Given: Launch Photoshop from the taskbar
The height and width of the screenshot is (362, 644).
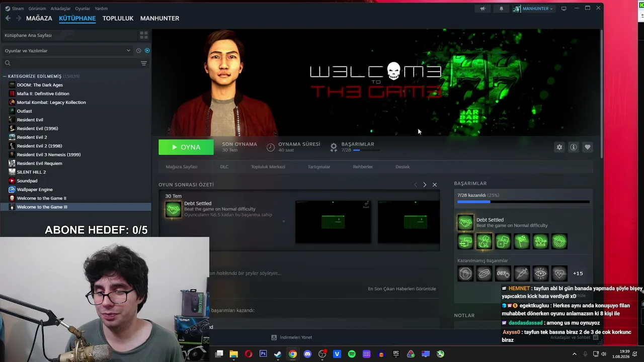Looking at the screenshot, I should 263,354.
